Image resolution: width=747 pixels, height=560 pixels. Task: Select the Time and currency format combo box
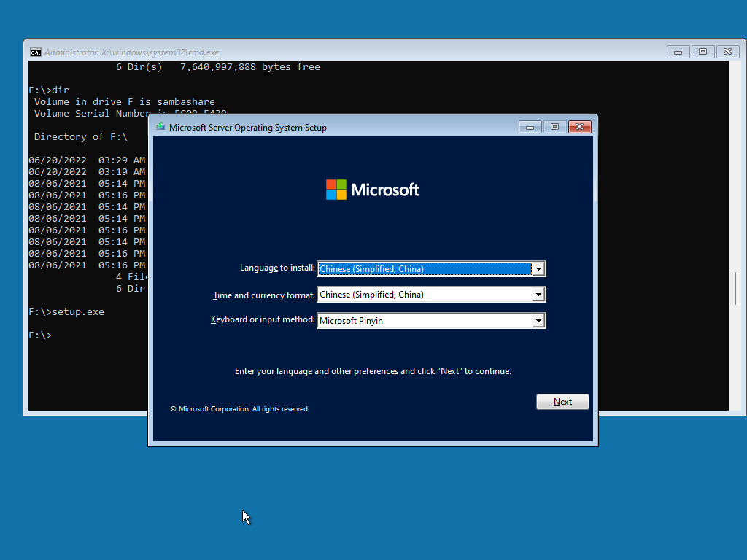(x=431, y=295)
